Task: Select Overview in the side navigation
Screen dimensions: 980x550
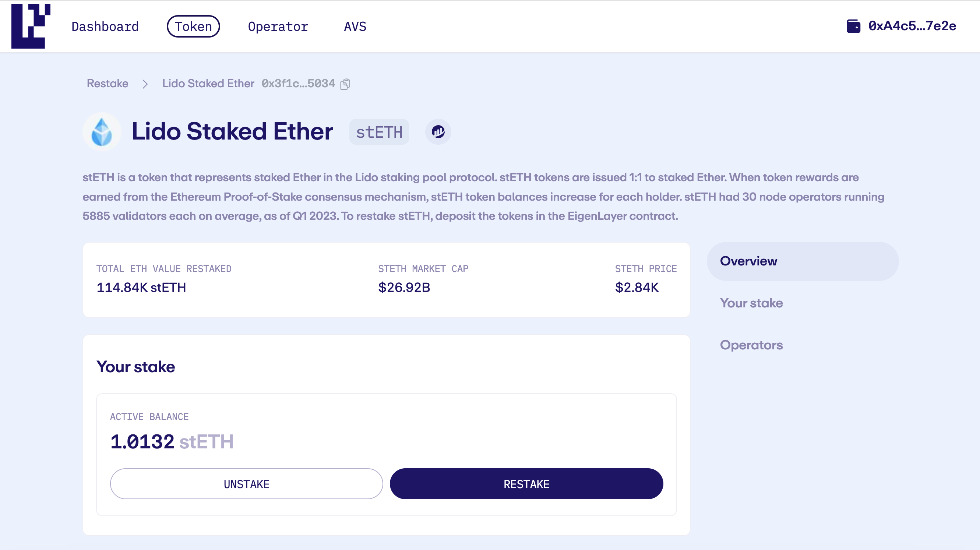Action: pos(748,261)
